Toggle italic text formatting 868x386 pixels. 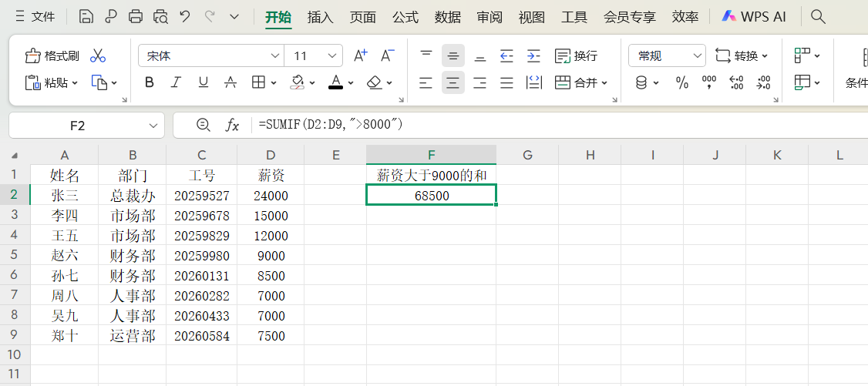pyautogui.click(x=176, y=82)
